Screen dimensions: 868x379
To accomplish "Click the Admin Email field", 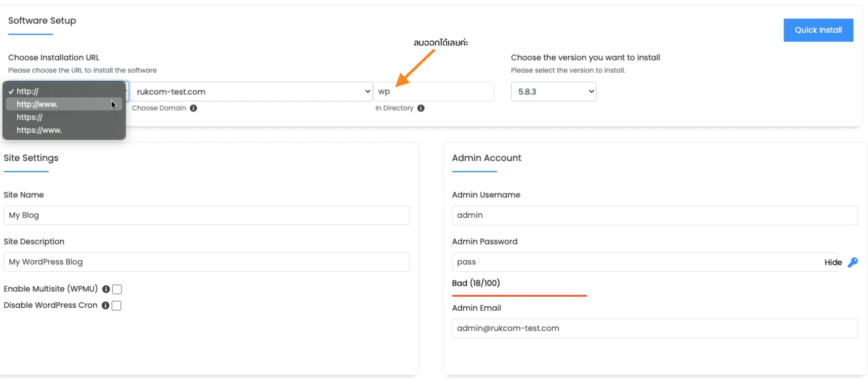I will click(x=655, y=328).
